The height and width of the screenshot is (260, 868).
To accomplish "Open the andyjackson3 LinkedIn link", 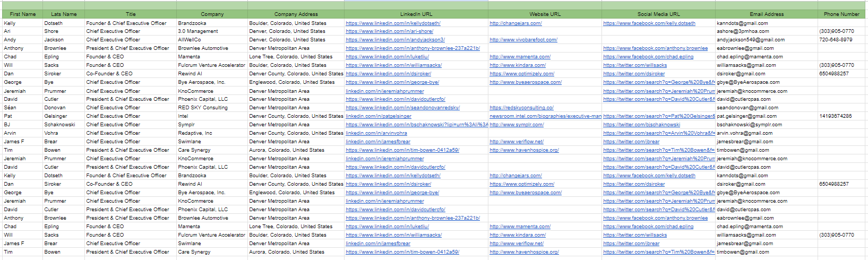I will point(395,40).
